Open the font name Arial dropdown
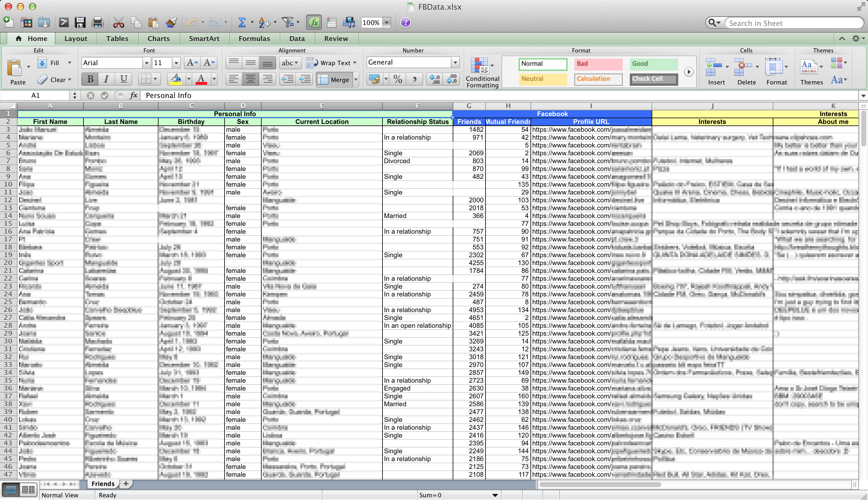Viewport: 868px width, 500px height. (x=146, y=63)
